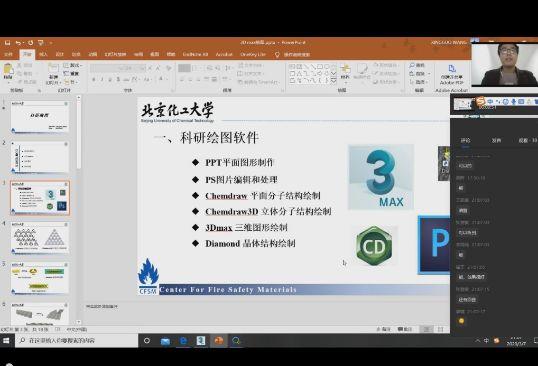Open the Insert ribbon tab
This screenshot has width=538, height=366.
(43, 54)
